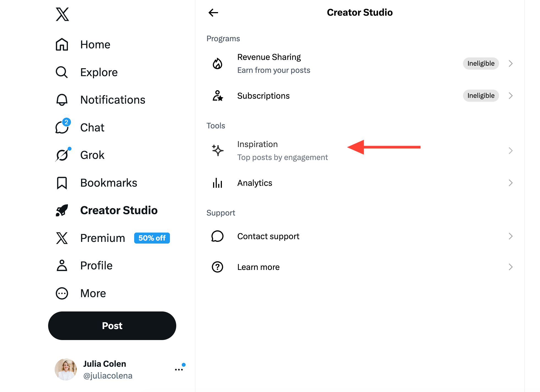Open More options in sidebar
This screenshot has height=392, width=540.
click(x=93, y=293)
